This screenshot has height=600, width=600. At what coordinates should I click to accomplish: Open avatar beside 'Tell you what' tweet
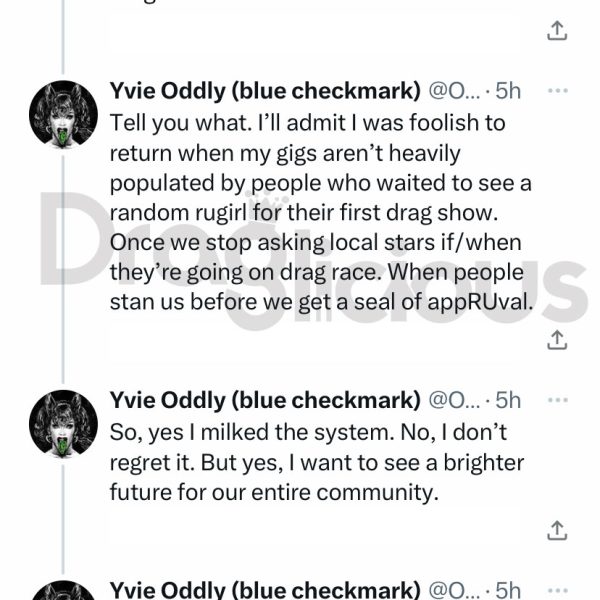click(64, 114)
